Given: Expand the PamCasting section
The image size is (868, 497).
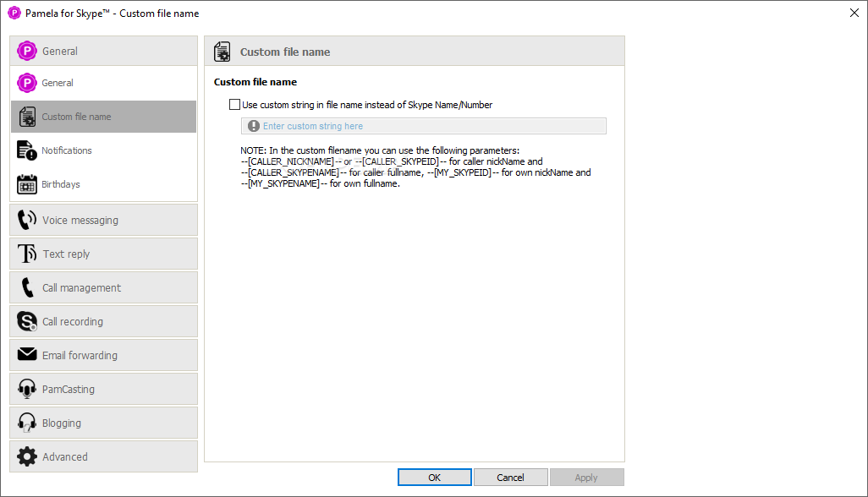Looking at the screenshot, I should tap(103, 389).
